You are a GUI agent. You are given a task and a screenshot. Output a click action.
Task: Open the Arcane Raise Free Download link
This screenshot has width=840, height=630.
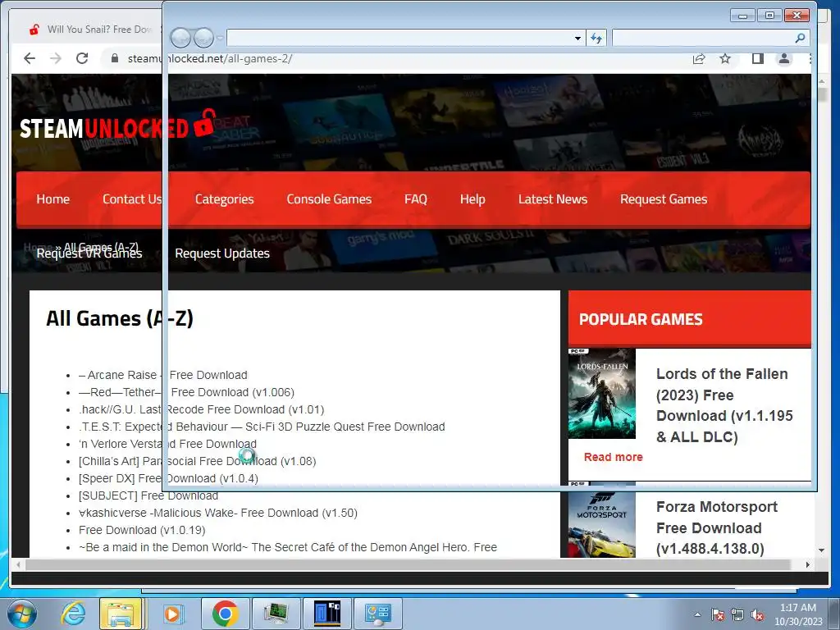click(163, 375)
